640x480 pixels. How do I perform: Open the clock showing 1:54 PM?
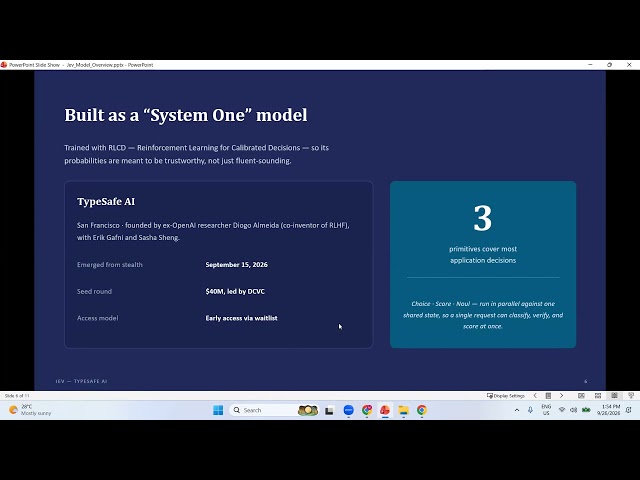(x=609, y=410)
